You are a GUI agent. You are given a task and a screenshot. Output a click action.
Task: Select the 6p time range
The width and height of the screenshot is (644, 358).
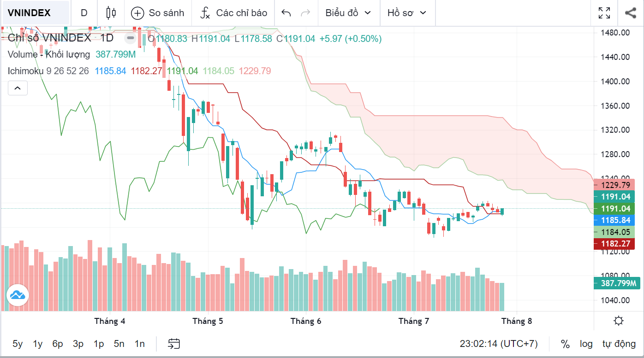click(x=58, y=344)
